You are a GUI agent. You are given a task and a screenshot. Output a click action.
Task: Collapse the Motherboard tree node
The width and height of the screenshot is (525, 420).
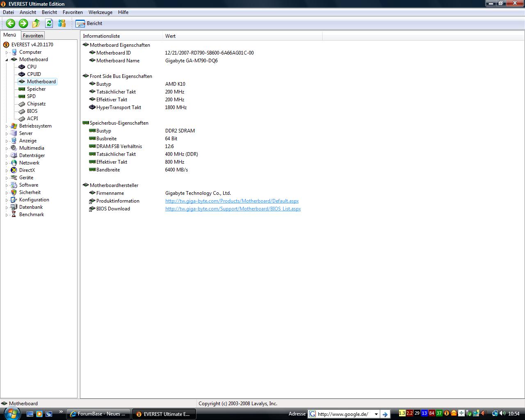[7, 60]
